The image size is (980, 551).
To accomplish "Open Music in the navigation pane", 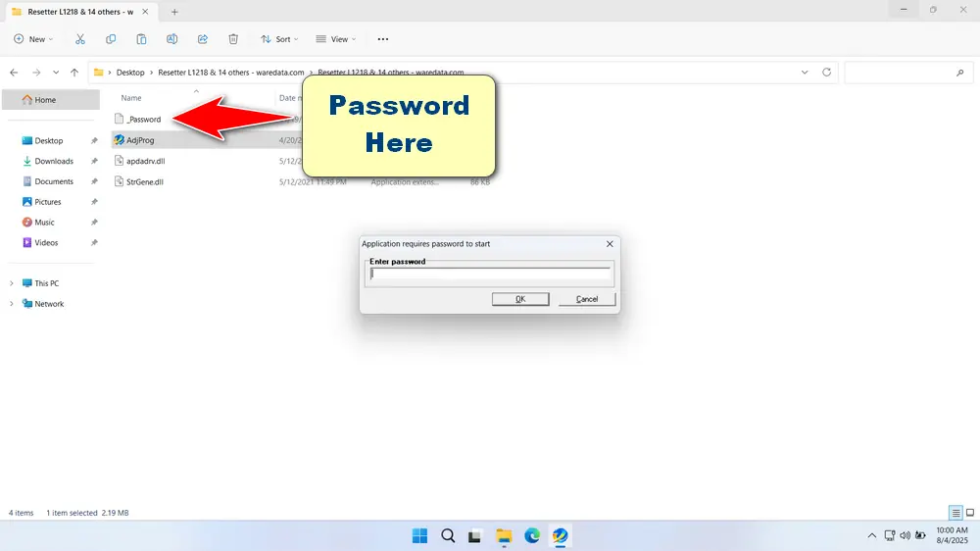I will point(44,222).
